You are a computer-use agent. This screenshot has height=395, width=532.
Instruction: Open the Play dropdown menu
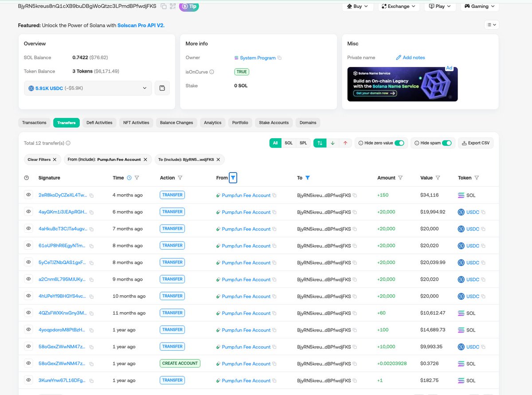(x=440, y=6)
